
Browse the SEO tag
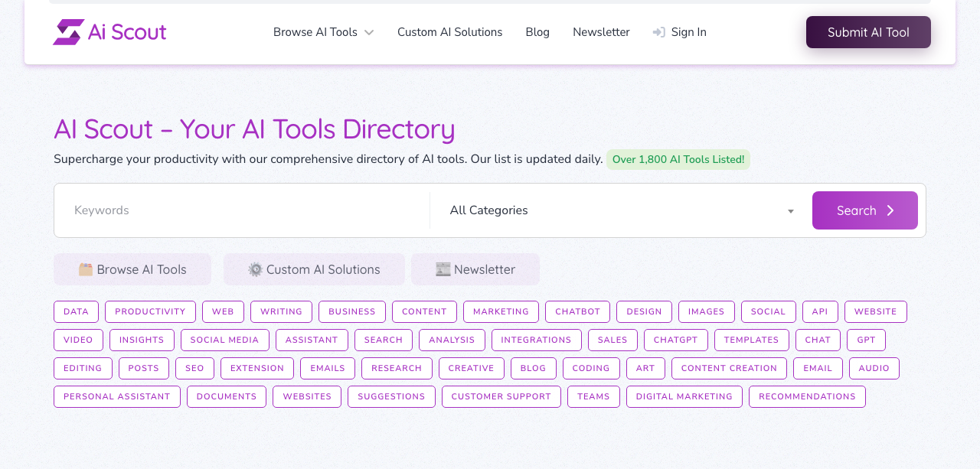pos(194,368)
